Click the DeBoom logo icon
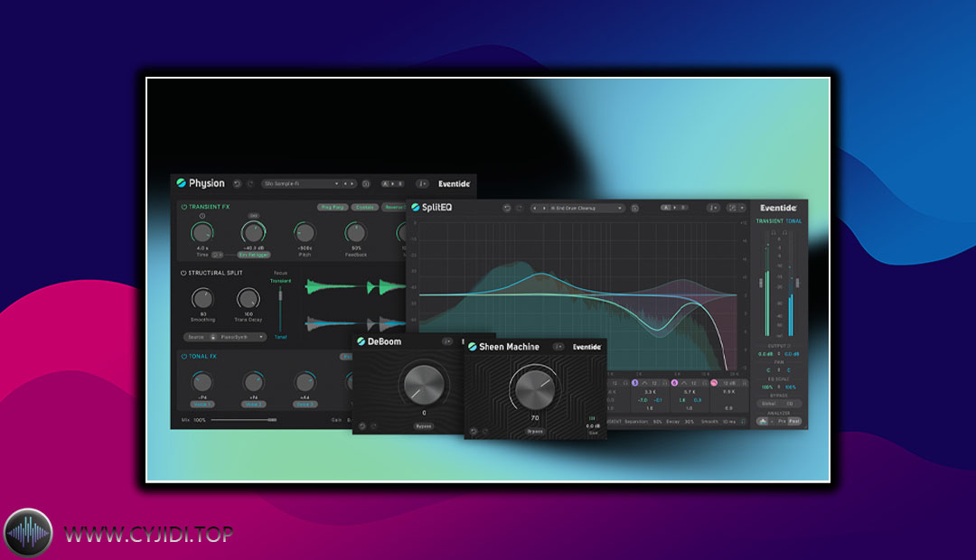 (361, 341)
